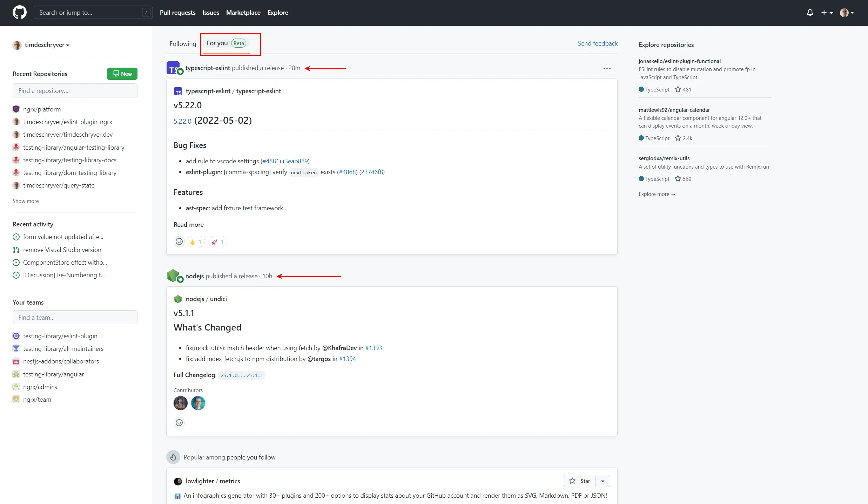The width and height of the screenshot is (868, 504).
Task: Open team ngrx/team
Action: (37, 399)
